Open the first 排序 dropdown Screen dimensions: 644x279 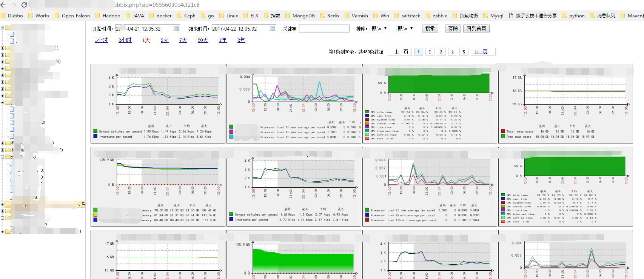pos(379,28)
